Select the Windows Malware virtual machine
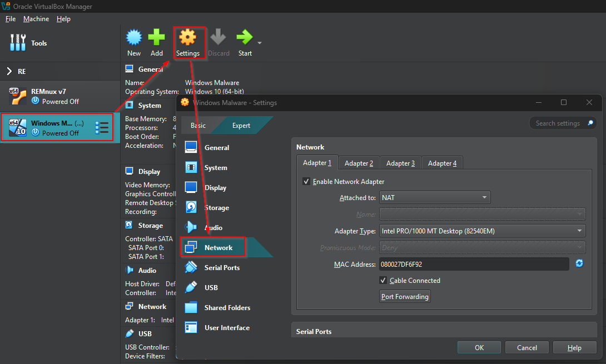The image size is (606, 364). coord(60,127)
